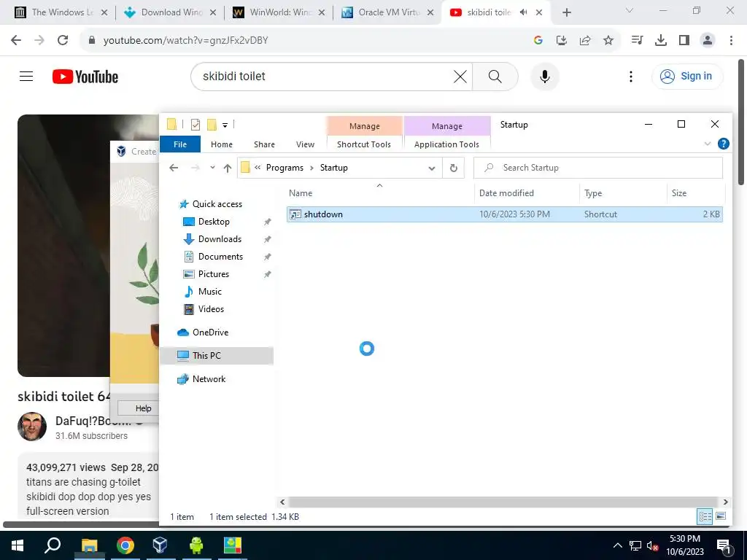Switch to WinWorld browser tab
The image size is (747, 560).
[x=279, y=12]
